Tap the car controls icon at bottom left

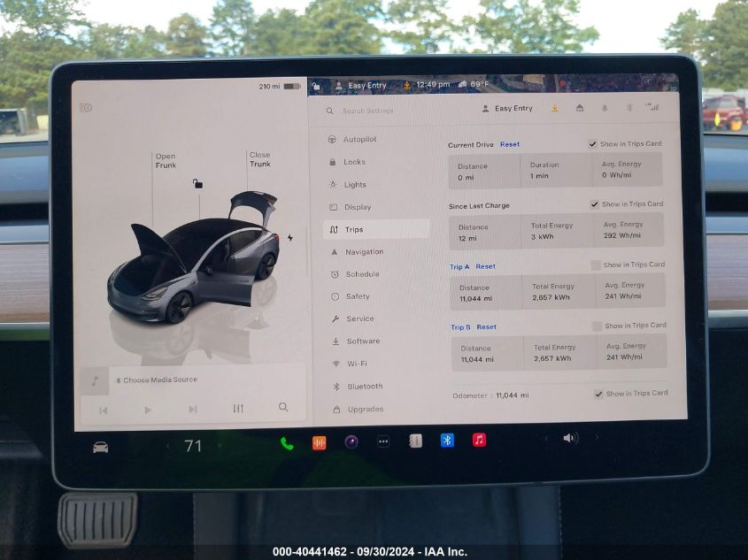(x=101, y=447)
